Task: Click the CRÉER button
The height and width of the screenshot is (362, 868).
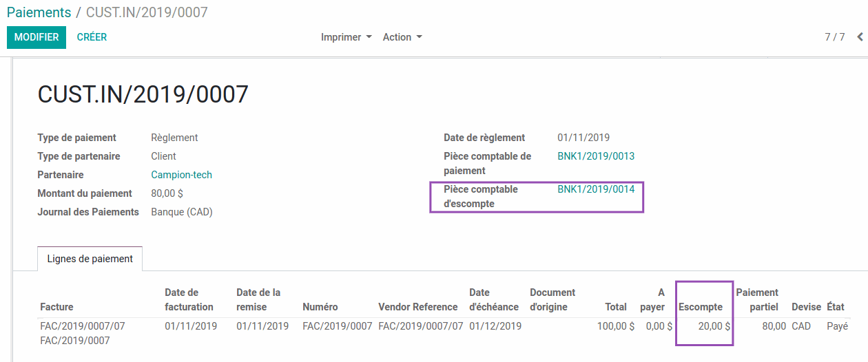Action: point(92,37)
